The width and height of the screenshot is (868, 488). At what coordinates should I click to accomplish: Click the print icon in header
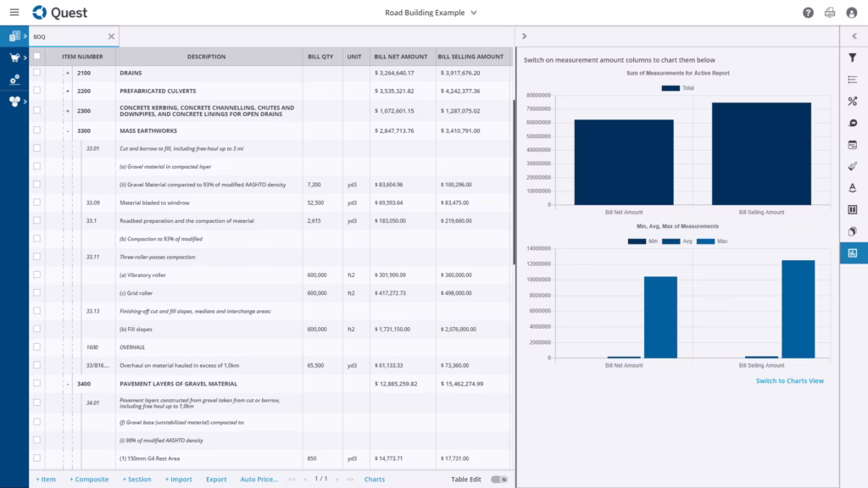pos(830,13)
